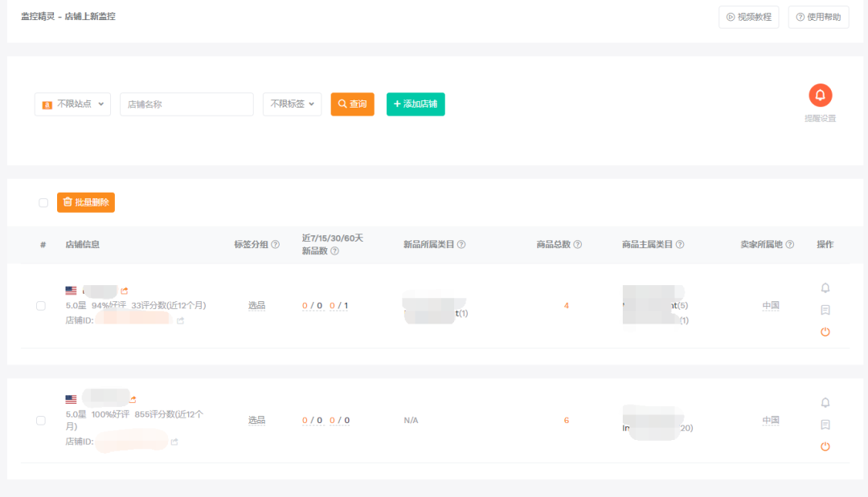Click help icon next to 商品总数 header
Screen dimensions: 868x497
point(578,245)
